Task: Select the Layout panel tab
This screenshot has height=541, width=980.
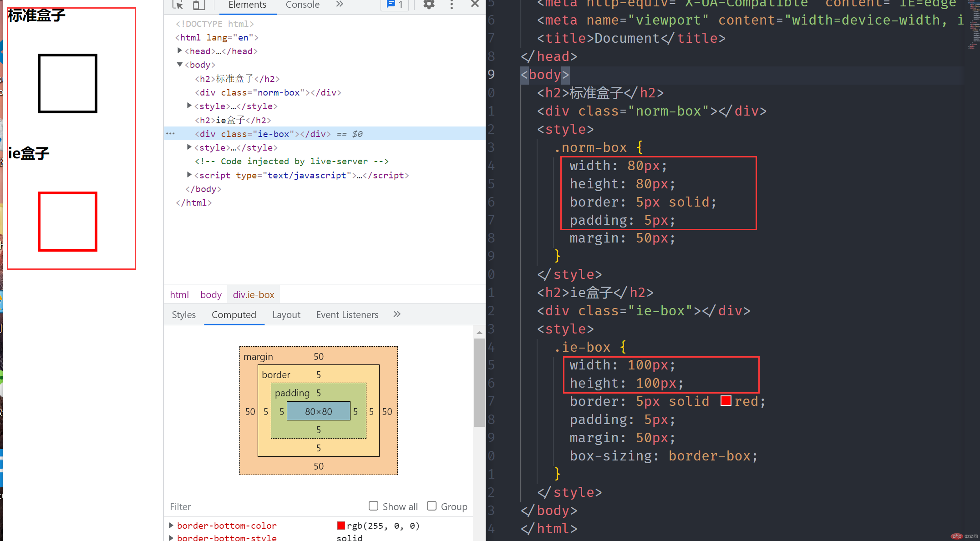Action: [x=285, y=314]
